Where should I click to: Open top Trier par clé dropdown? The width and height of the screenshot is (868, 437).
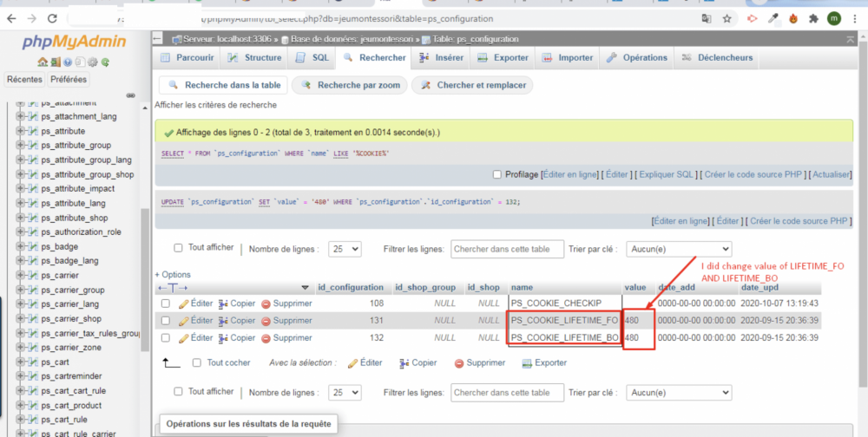[x=679, y=249]
